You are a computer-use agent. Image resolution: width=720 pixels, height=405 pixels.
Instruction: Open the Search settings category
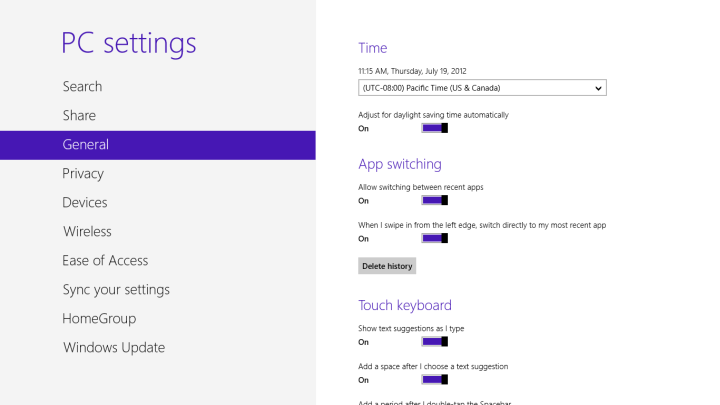(82, 87)
